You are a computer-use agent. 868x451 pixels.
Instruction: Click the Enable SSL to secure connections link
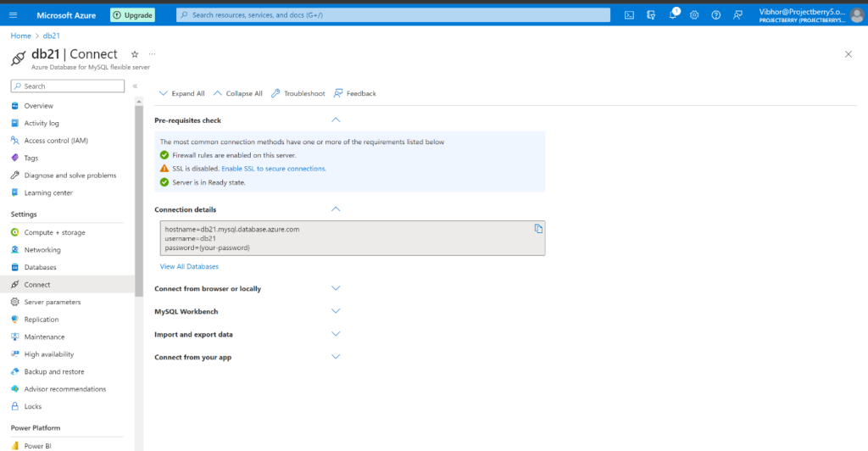(x=274, y=169)
